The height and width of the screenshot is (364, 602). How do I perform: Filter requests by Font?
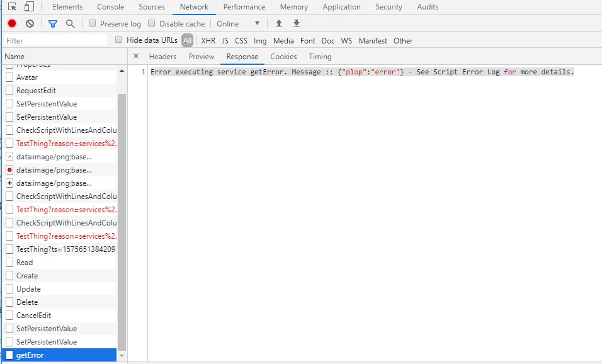[307, 41]
